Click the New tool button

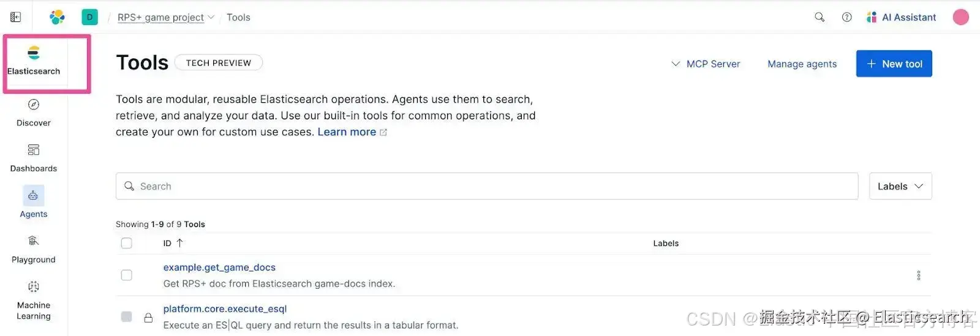(x=894, y=64)
